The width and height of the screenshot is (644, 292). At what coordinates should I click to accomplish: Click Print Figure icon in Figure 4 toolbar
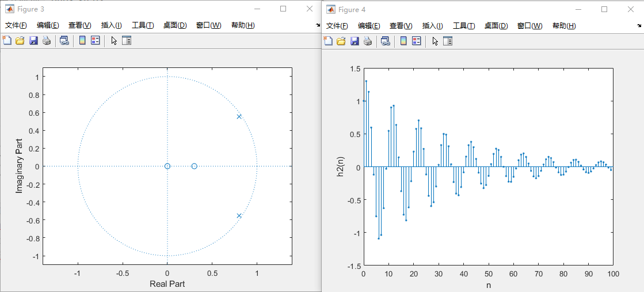[x=368, y=40]
